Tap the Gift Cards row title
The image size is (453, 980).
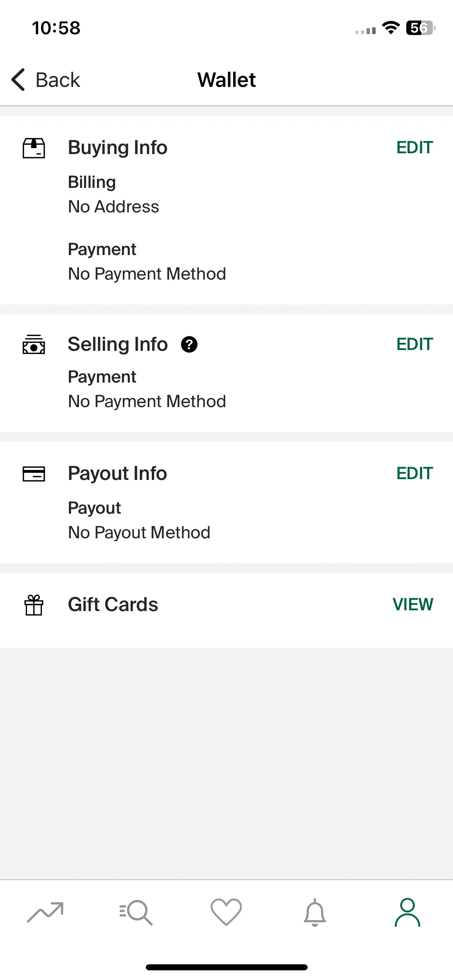pos(113,604)
